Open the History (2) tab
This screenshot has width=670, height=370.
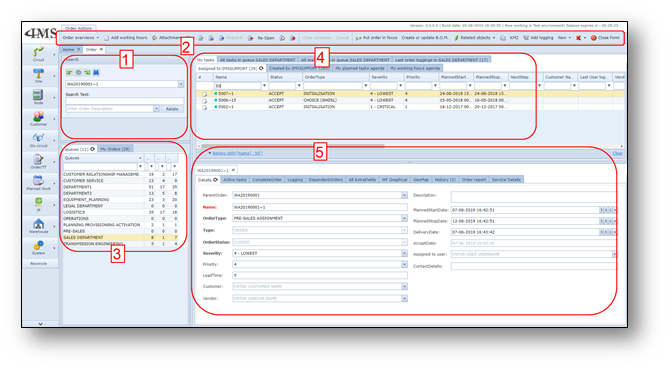pos(445,180)
